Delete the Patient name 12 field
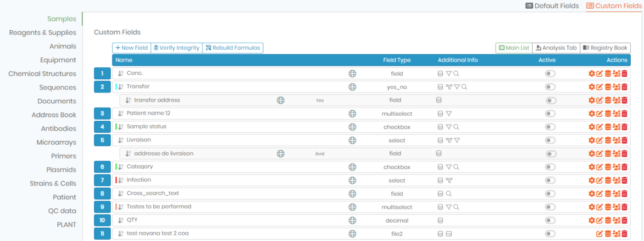This screenshot has height=241, width=644. [x=625, y=113]
